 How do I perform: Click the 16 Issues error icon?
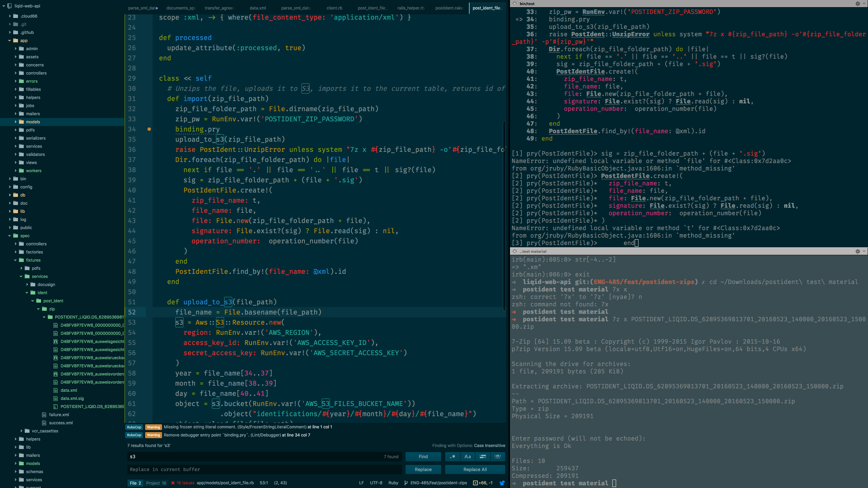173,483
